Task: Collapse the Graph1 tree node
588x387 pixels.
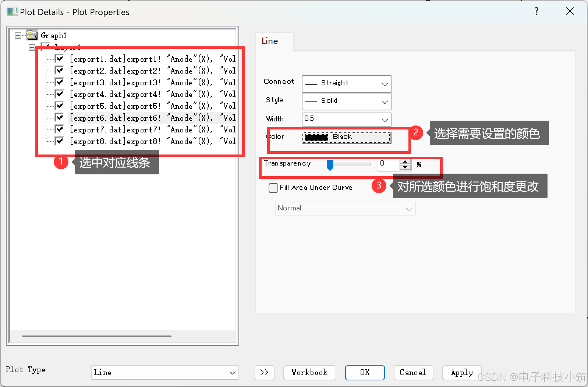Action: coord(18,36)
